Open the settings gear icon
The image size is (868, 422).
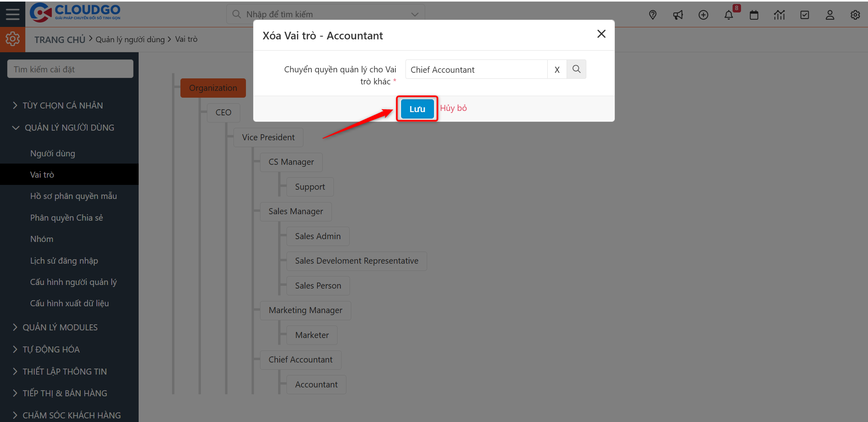855,14
